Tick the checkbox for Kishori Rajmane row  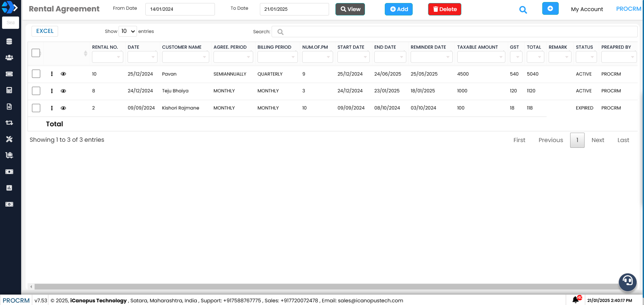[36, 108]
